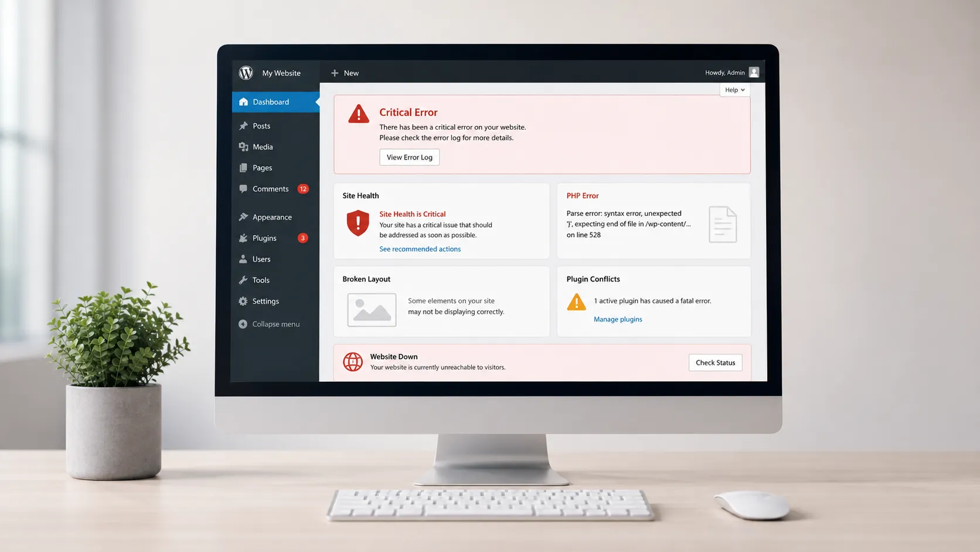Click the Collapse menu arrow icon
980x552 pixels.
243,324
